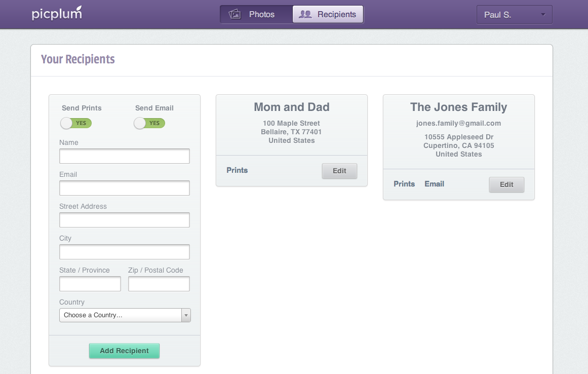Click the 100 Maple Street address line
This screenshot has height=374, width=588.
tap(291, 123)
